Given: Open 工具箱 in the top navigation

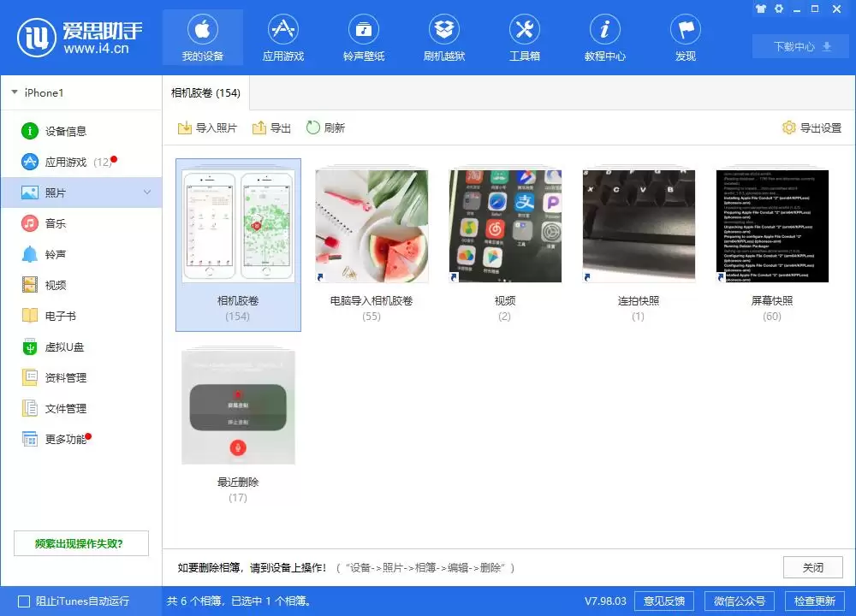Looking at the screenshot, I should (525, 38).
